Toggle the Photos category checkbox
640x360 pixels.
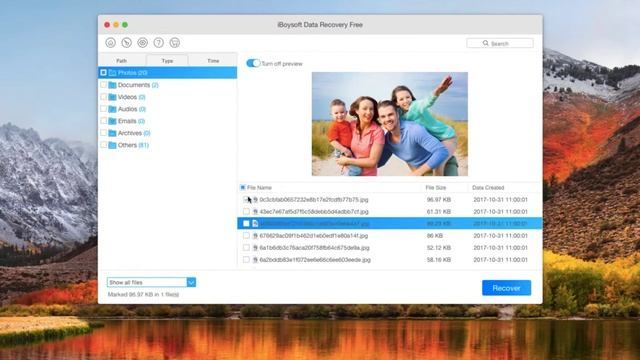[x=103, y=73]
